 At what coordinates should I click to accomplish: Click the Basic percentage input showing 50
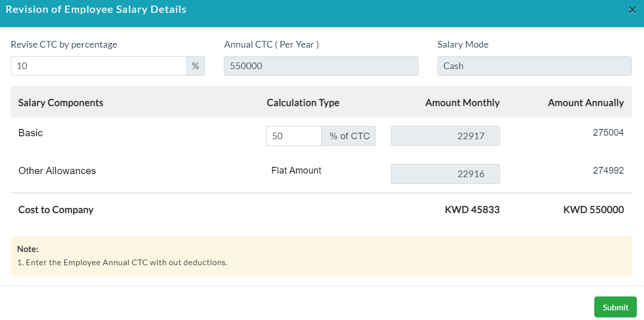point(294,136)
